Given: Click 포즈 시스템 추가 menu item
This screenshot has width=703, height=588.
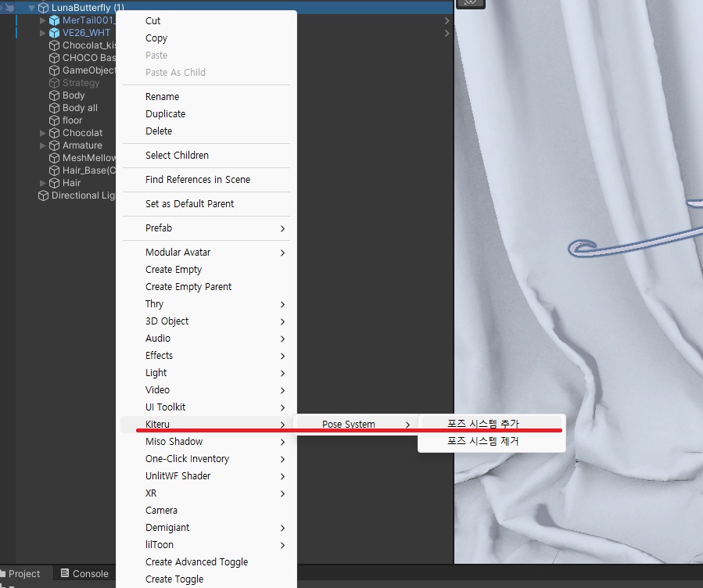Looking at the screenshot, I should 492,424.
